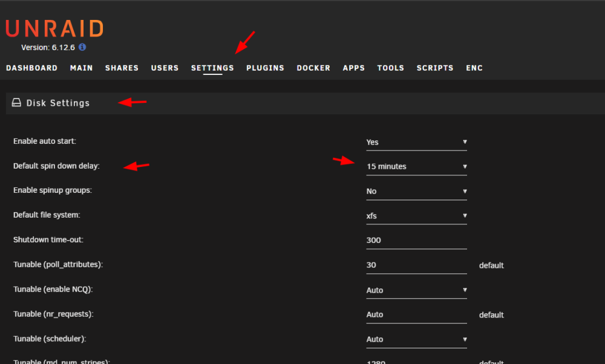605x364 pixels.
Task: Click the nr_requests value field
Action: click(416, 314)
